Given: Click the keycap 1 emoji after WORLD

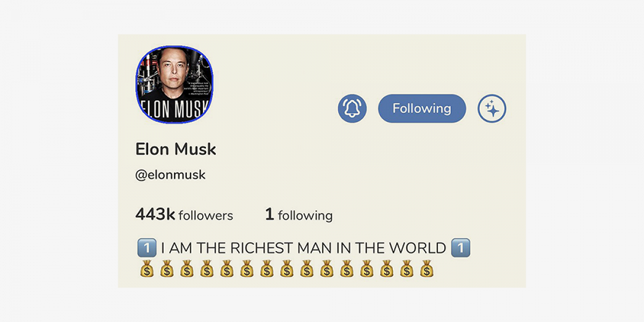Looking at the screenshot, I should (461, 248).
